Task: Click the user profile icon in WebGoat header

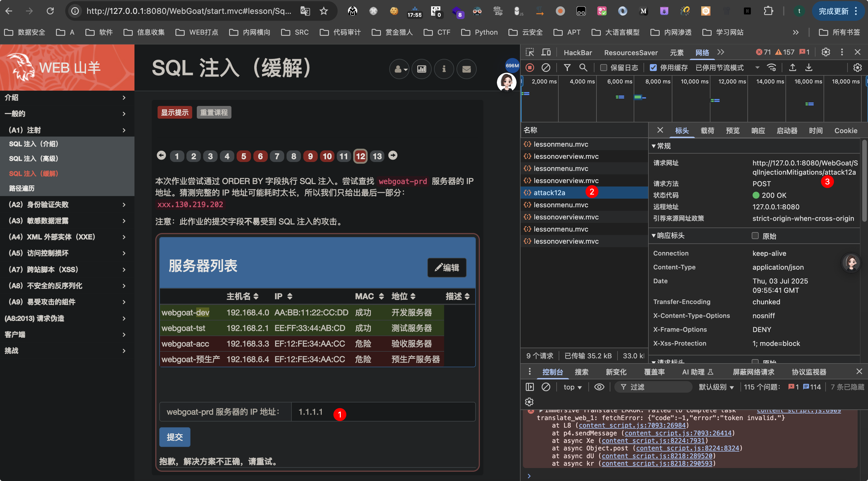Action: pyautogui.click(x=399, y=69)
